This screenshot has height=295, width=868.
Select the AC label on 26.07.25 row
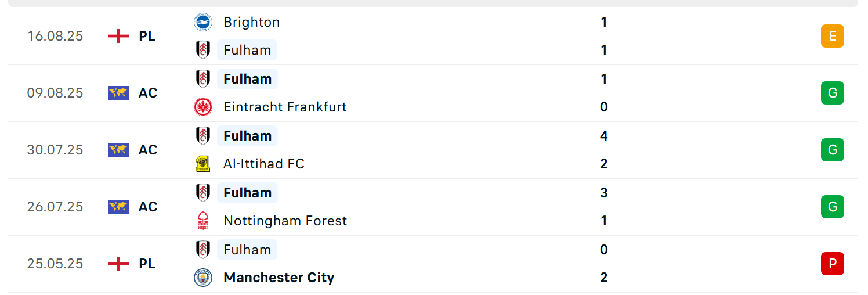148,207
